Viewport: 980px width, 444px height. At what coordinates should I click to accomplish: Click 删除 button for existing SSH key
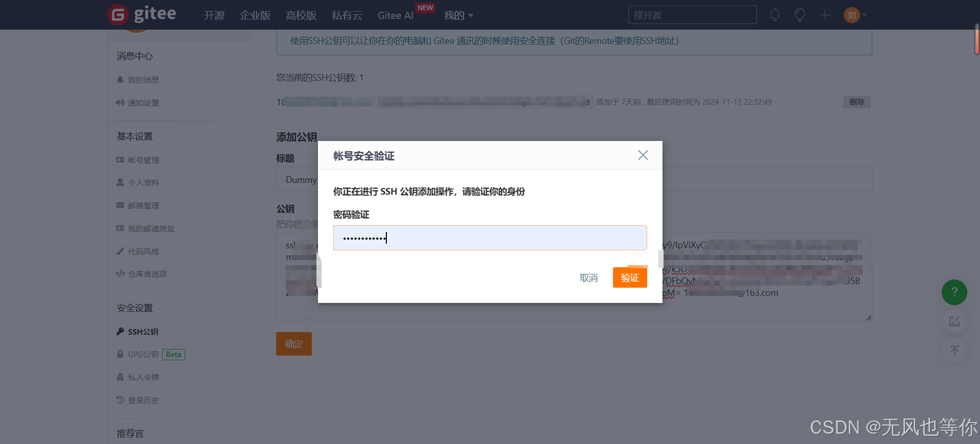click(x=856, y=102)
